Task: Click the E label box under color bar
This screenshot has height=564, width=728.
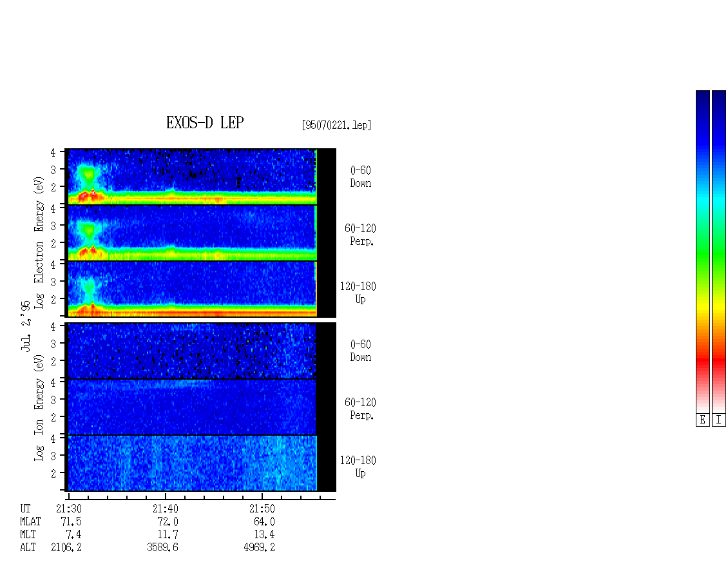Action: (702, 420)
